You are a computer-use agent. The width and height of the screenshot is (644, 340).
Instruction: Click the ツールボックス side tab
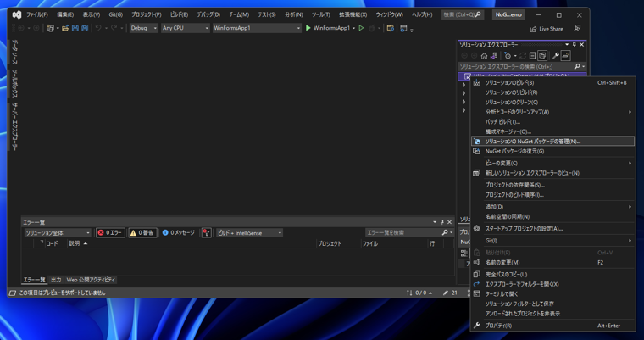(14, 83)
